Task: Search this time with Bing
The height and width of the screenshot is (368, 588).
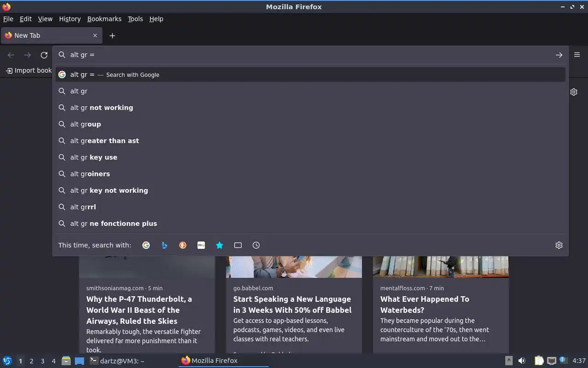Action: tap(164, 245)
